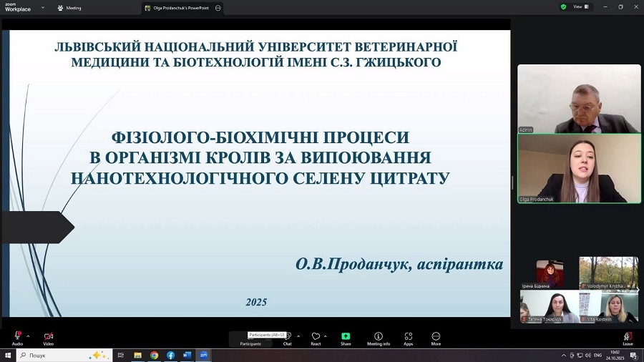Image resolution: width=644 pixels, height=362 pixels.
Task: Expand the React options caret
Action: tap(326, 336)
